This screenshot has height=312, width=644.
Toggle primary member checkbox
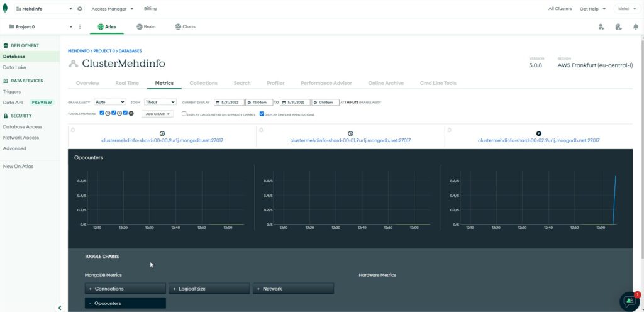pyautogui.click(x=125, y=113)
